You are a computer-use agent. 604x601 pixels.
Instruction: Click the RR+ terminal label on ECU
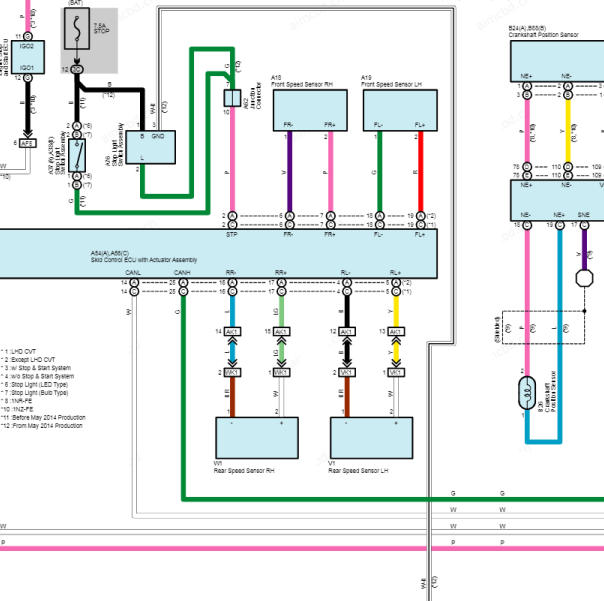point(281,273)
